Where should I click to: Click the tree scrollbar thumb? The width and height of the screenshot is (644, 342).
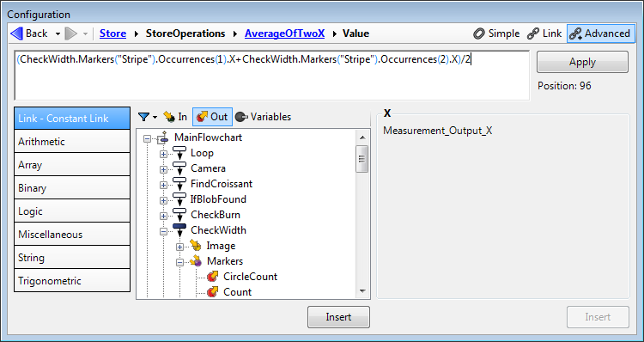point(362,159)
